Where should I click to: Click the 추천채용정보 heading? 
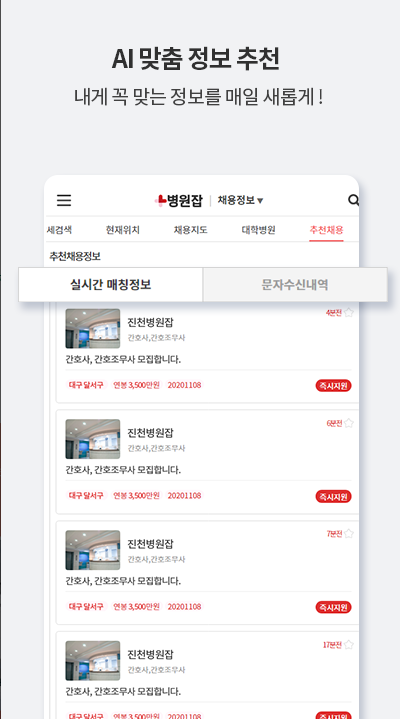tap(75, 256)
